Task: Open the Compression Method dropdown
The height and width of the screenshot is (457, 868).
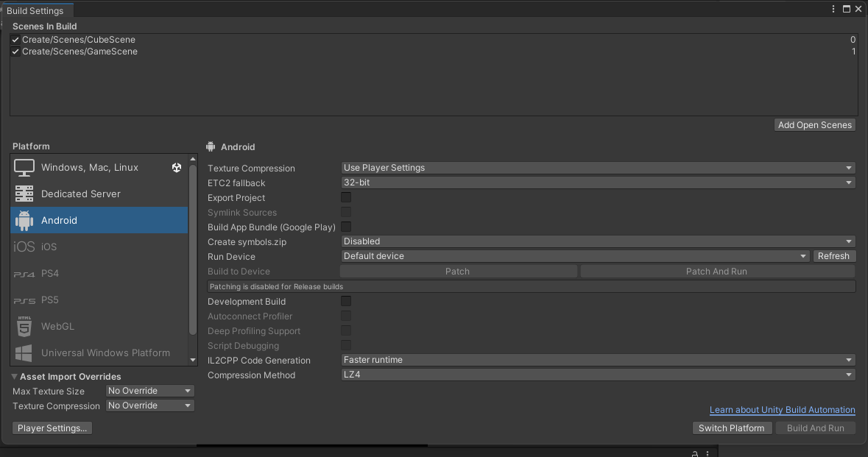Action: tap(598, 375)
